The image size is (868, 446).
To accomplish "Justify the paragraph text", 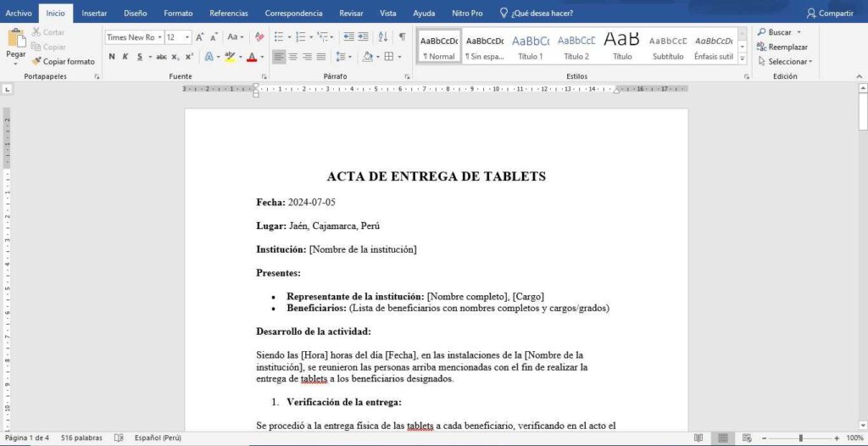I will click(x=320, y=57).
